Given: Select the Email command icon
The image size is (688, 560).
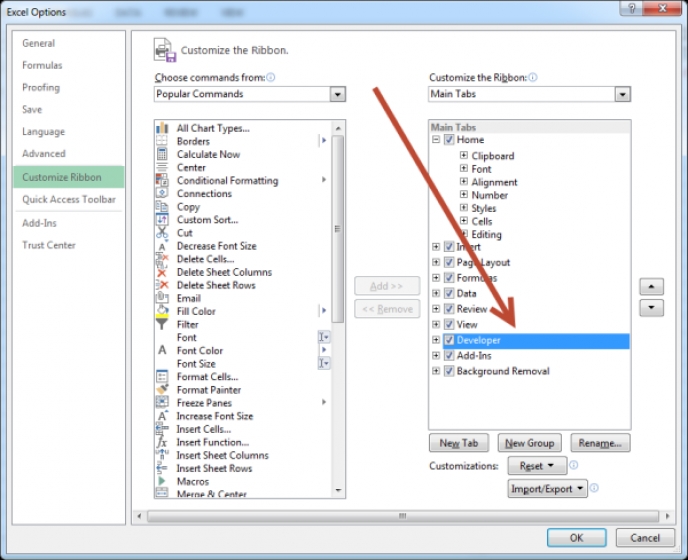Looking at the screenshot, I should point(162,298).
